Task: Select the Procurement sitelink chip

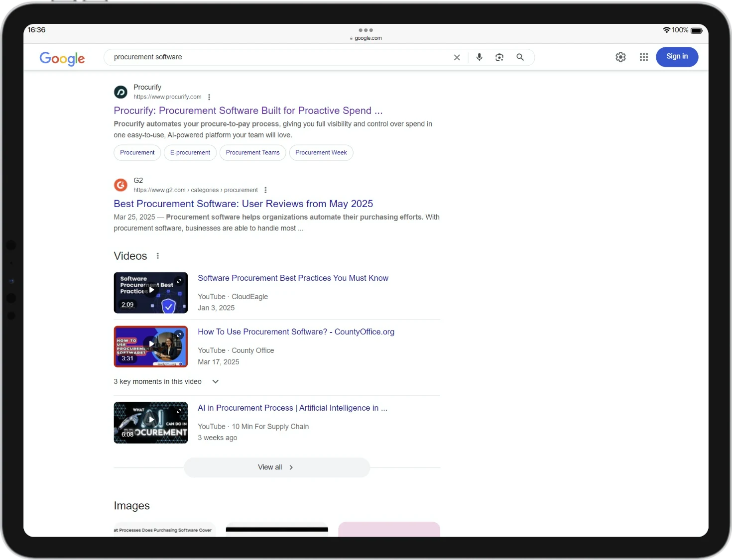Action: click(137, 153)
